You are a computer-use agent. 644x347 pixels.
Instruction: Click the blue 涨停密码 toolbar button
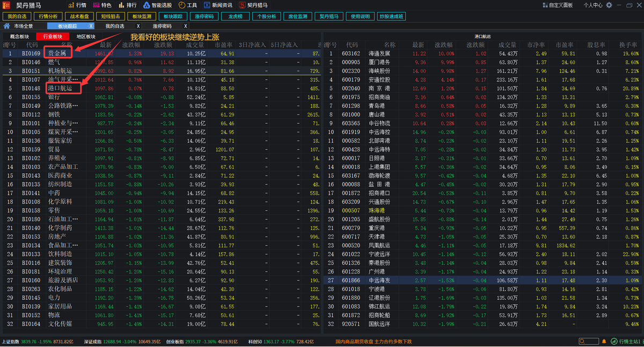point(204,16)
